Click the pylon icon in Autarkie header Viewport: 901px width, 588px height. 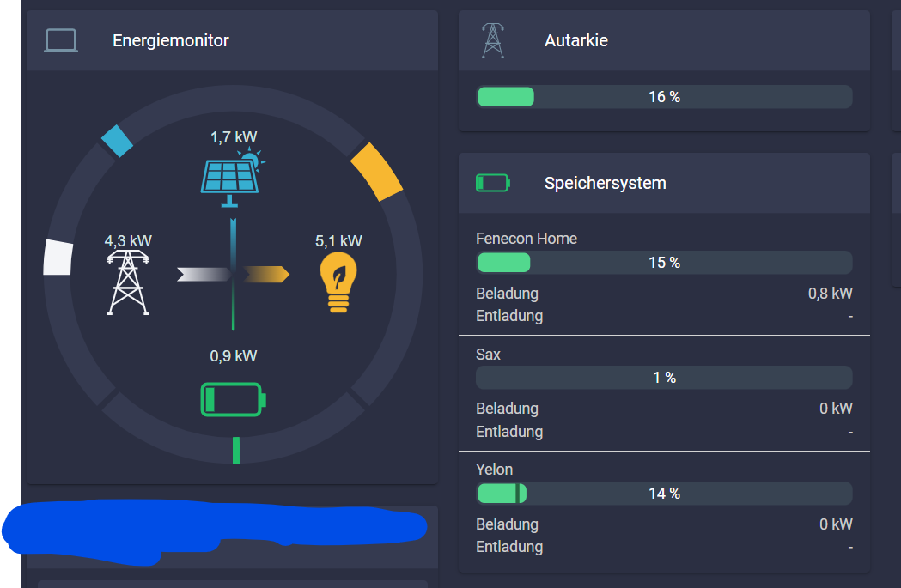(492, 40)
